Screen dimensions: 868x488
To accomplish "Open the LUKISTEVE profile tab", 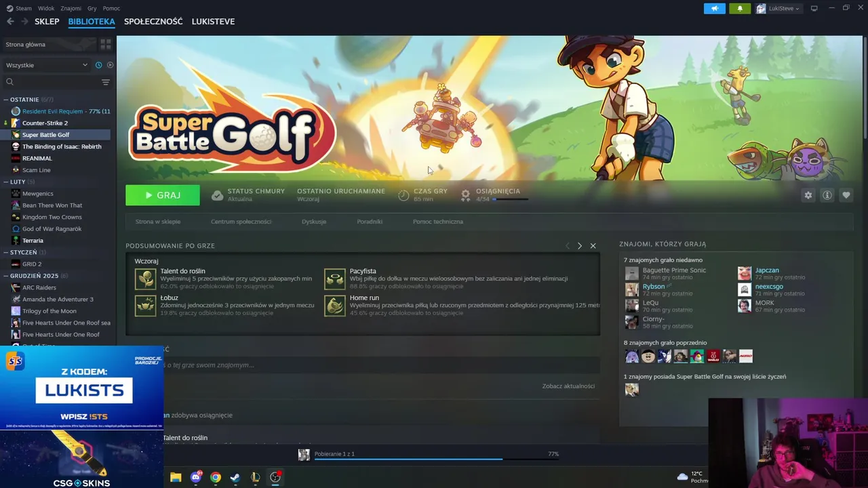I will click(x=213, y=21).
